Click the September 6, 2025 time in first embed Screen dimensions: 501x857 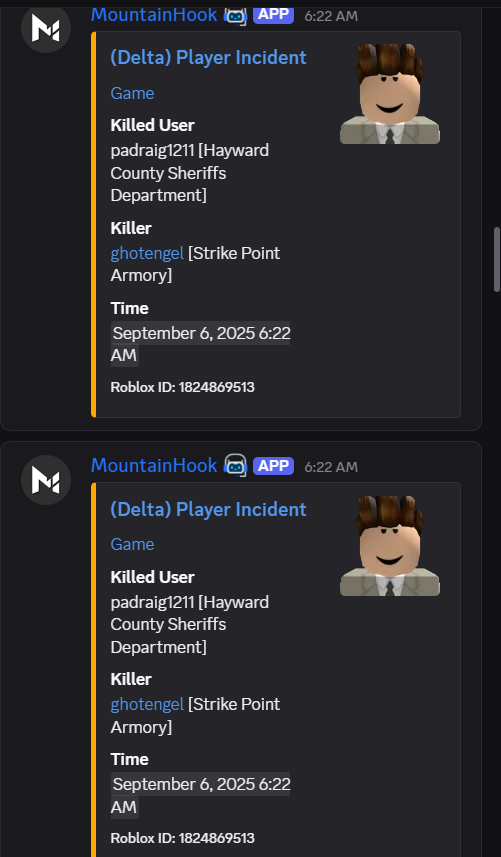(201, 344)
